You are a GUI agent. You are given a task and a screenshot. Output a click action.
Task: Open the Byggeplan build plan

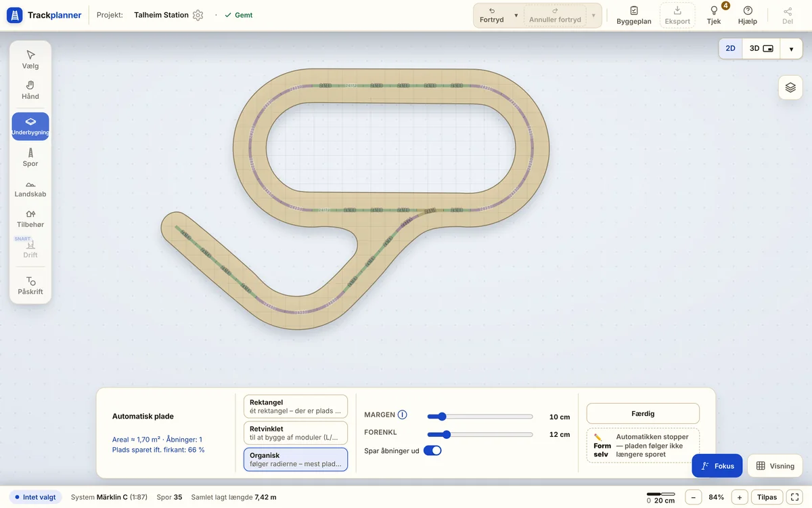click(634, 15)
